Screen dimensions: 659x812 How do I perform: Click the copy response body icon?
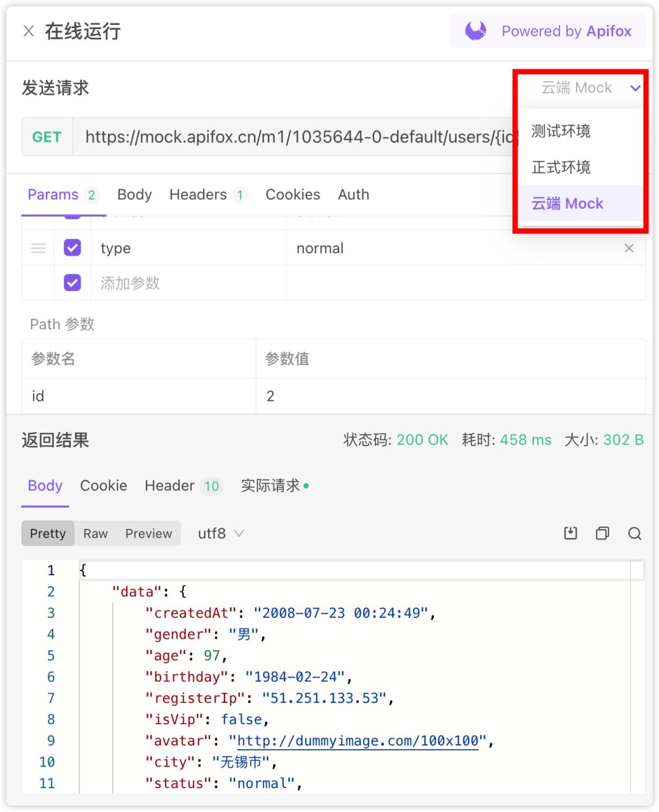pyautogui.click(x=603, y=533)
